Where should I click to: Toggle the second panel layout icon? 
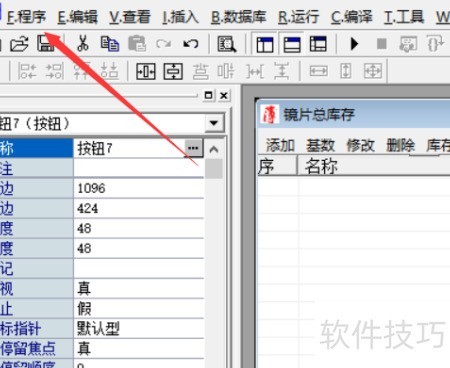click(x=292, y=44)
